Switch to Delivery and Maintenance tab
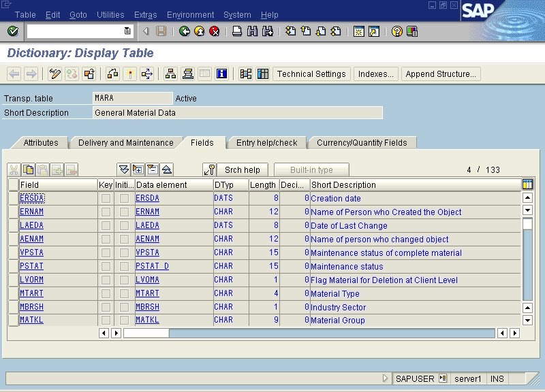This screenshot has width=545, height=392. tap(126, 143)
